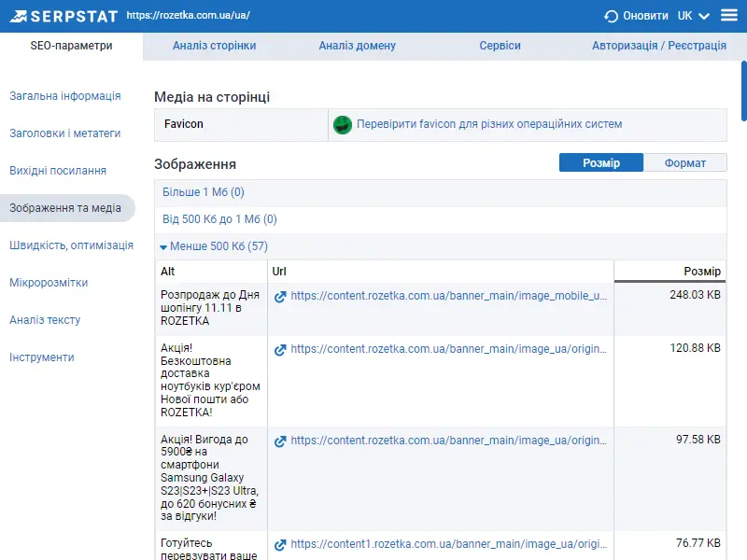Open the Аналіз сторінки tab
Screen dimensions: 747x560
pyautogui.click(x=215, y=46)
